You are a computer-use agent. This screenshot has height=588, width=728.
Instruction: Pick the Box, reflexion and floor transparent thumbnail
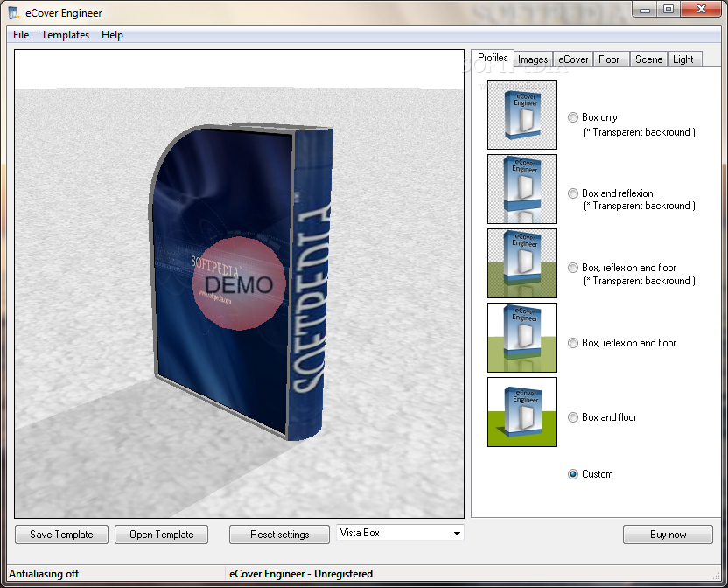[521, 262]
